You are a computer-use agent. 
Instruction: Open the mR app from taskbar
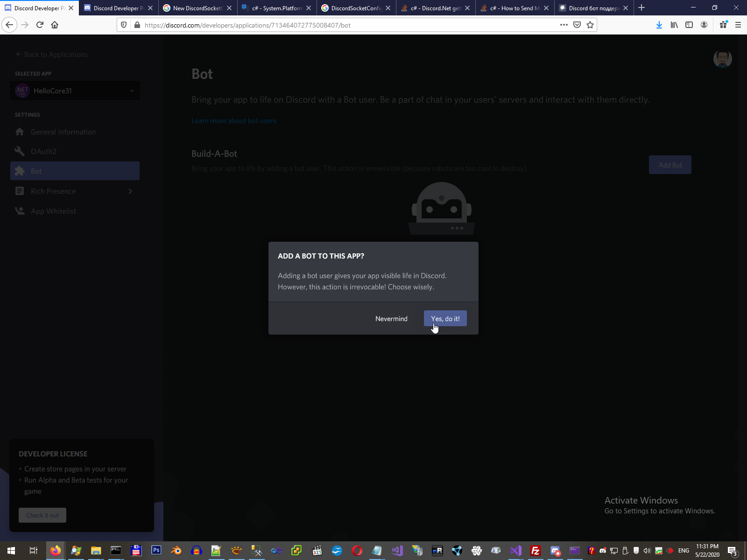click(437, 551)
